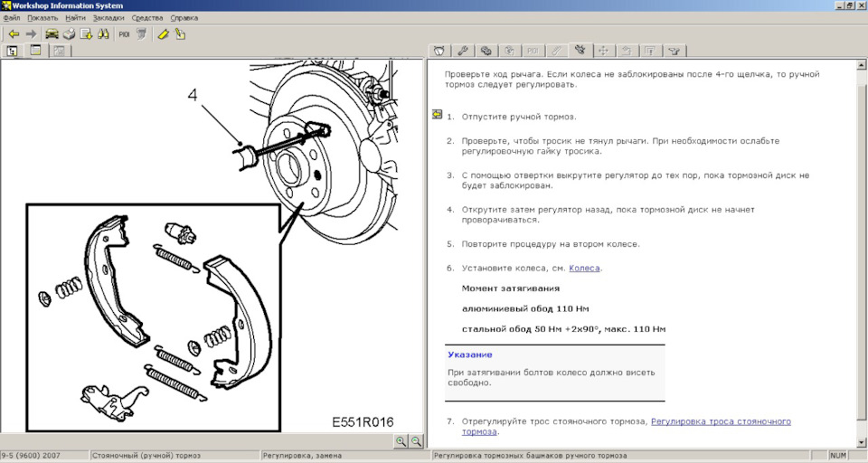Open the Файл menu
The image size is (868, 463).
click(x=12, y=18)
